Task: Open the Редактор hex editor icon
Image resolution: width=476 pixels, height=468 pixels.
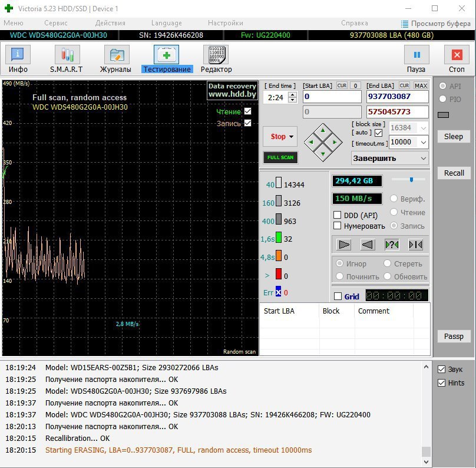Action: [216, 54]
